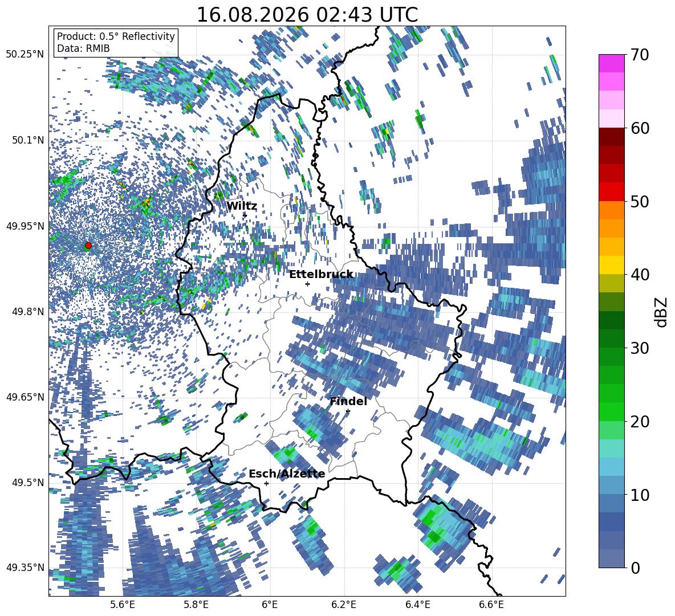Click the Product 0.5° Reflectivity info box
The width and height of the screenshot is (675, 616).
(x=116, y=42)
